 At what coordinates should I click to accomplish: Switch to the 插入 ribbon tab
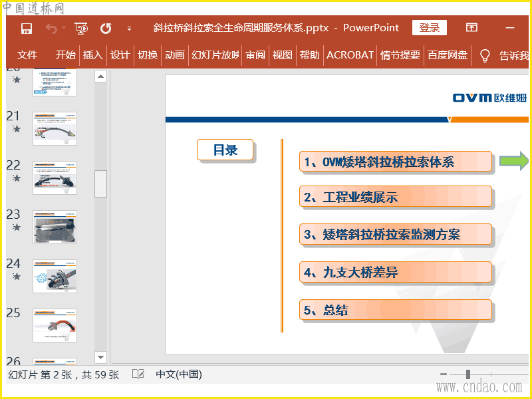click(x=92, y=55)
